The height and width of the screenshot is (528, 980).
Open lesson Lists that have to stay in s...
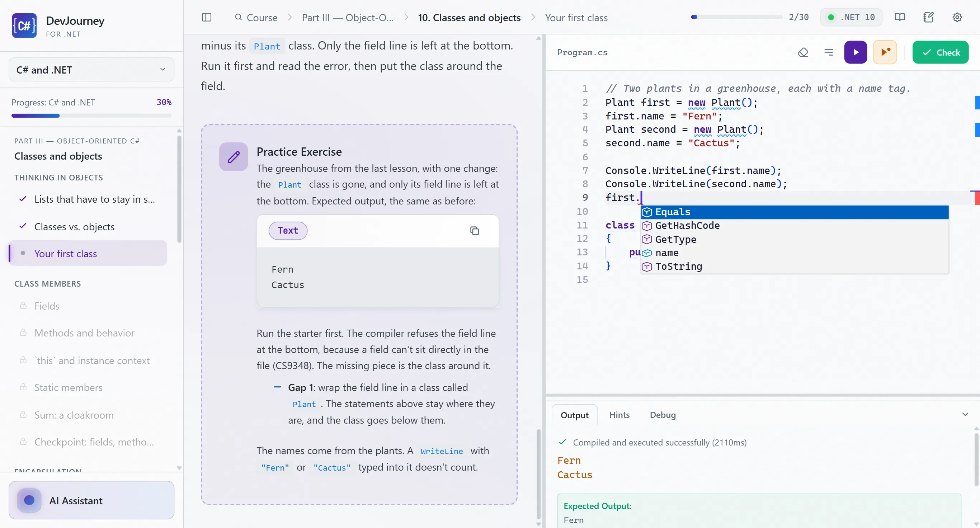coord(88,199)
